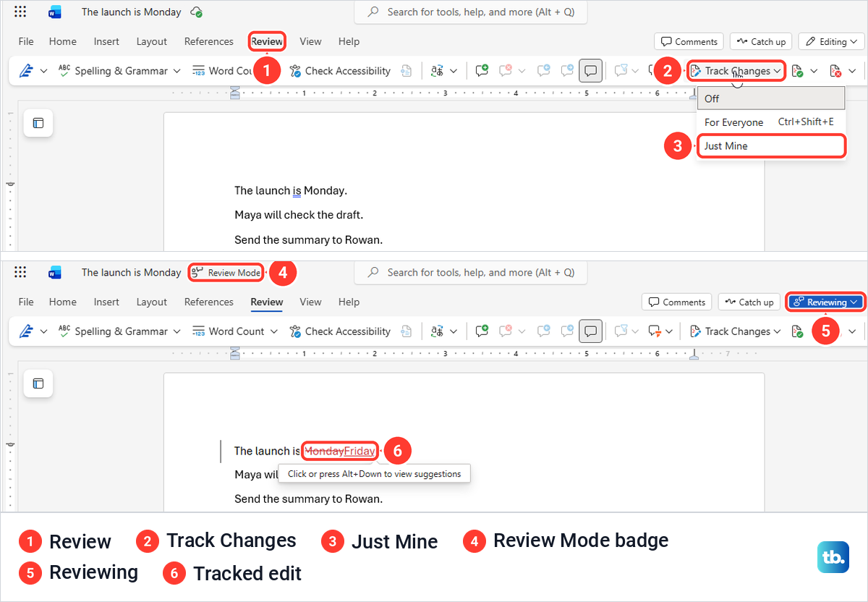Click the Accept change icon in the lower ribbon
The image size is (868, 602).
pos(797,331)
